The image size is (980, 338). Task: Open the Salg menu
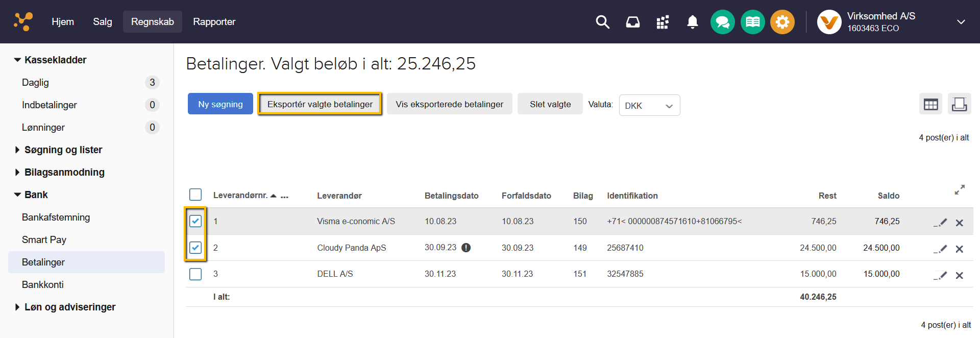tap(102, 22)
